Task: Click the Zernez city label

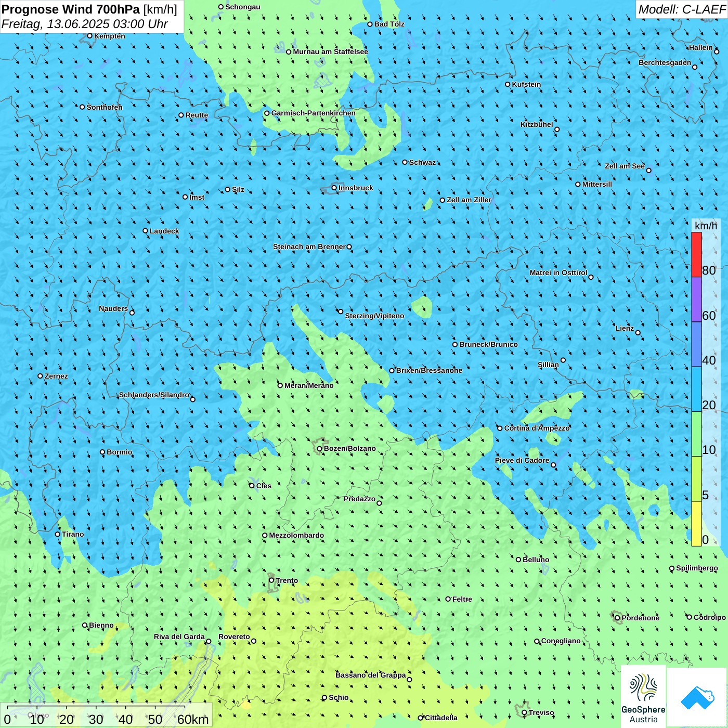Action: pyautogui.click(x=56, y=376)
